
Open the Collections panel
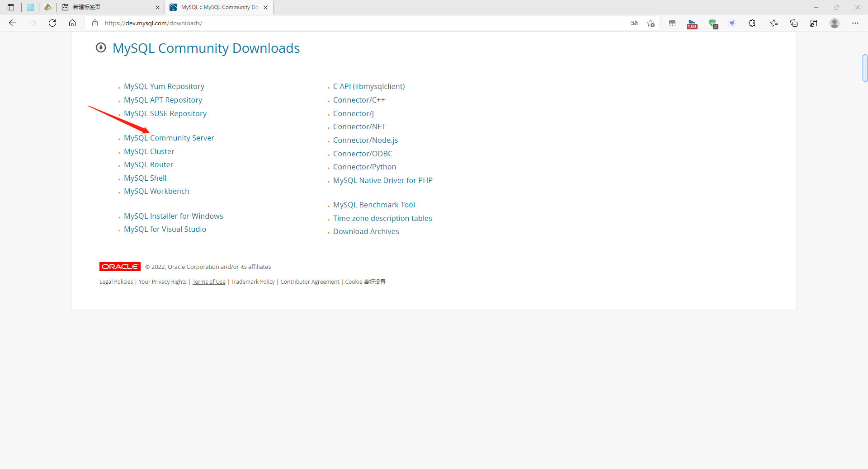point(794,23)
